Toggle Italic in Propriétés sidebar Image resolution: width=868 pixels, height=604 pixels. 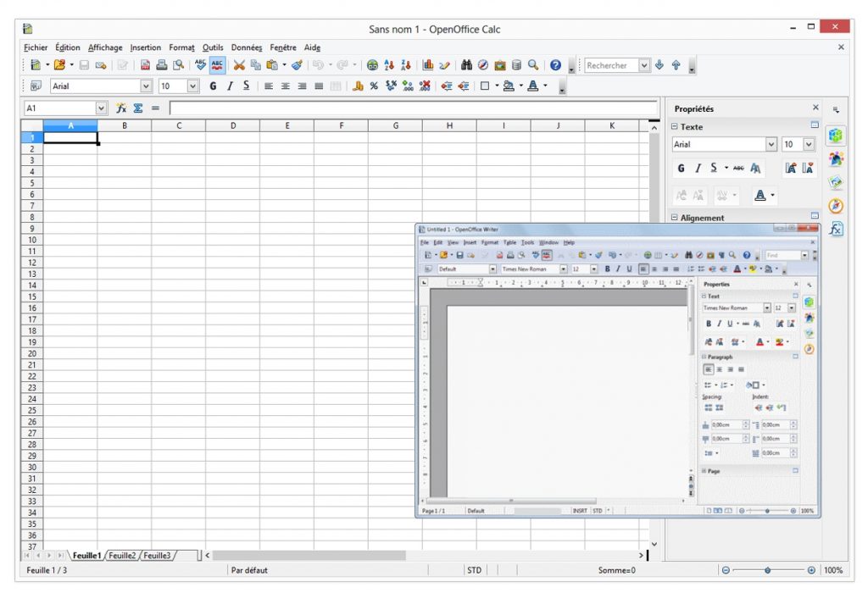point(698,168)
